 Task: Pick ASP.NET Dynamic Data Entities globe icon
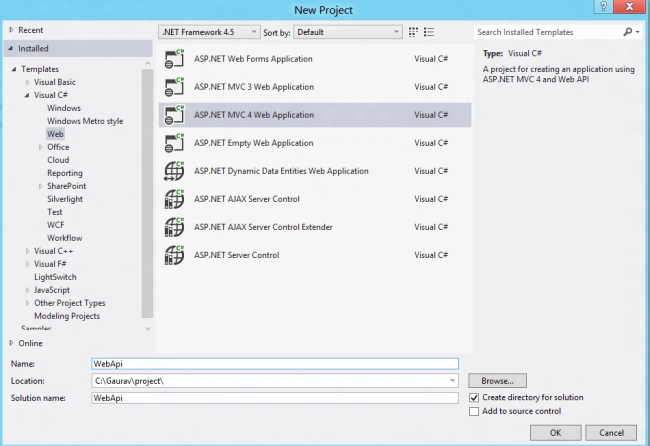pyautogui.click(x=174, y=171)
